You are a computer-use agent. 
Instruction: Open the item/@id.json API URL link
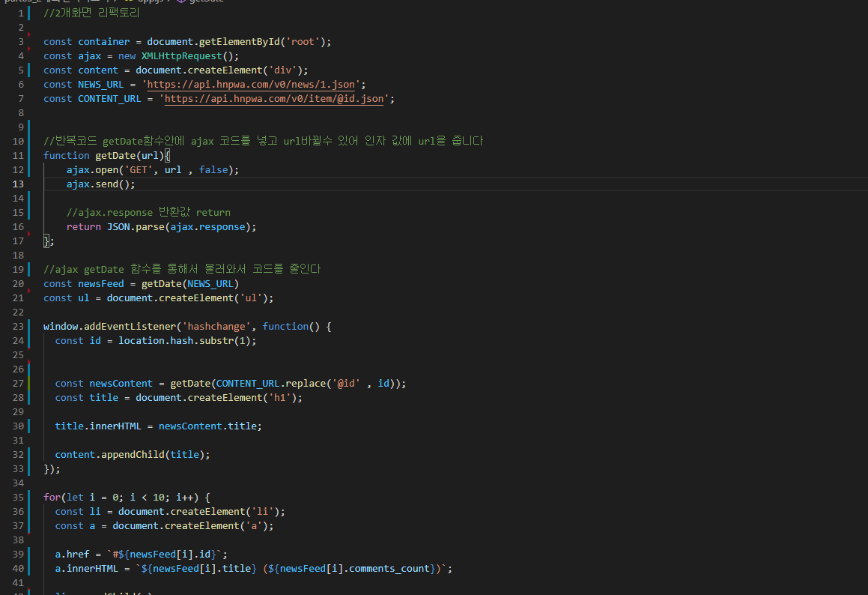pyautogui.click(x=274, y=99)
